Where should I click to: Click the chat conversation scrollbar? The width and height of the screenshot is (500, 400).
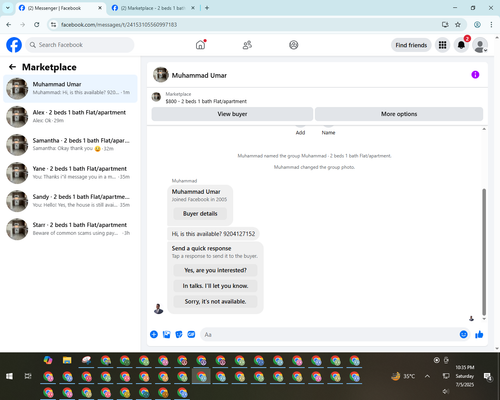[x=484, y=252]
